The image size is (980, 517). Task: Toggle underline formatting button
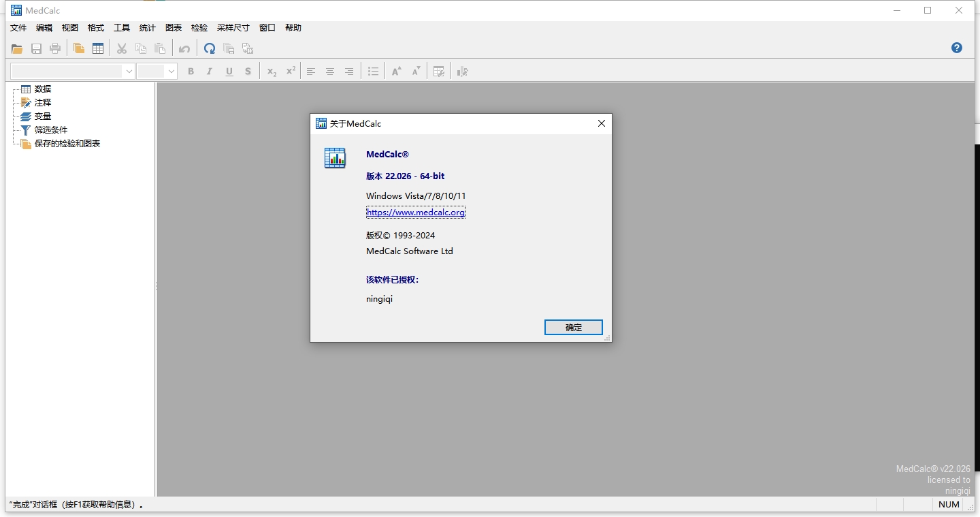[x=229, y=72]
